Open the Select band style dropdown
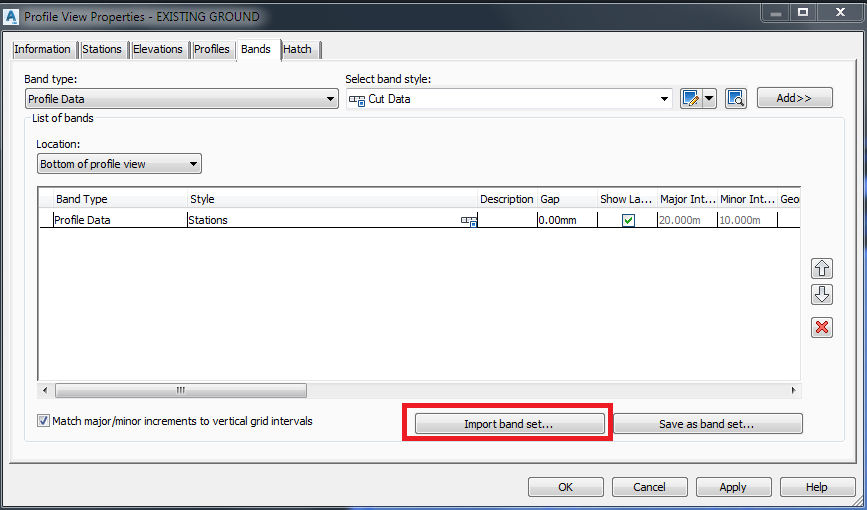This screenshot has height=510, width=867. point(509,99)
